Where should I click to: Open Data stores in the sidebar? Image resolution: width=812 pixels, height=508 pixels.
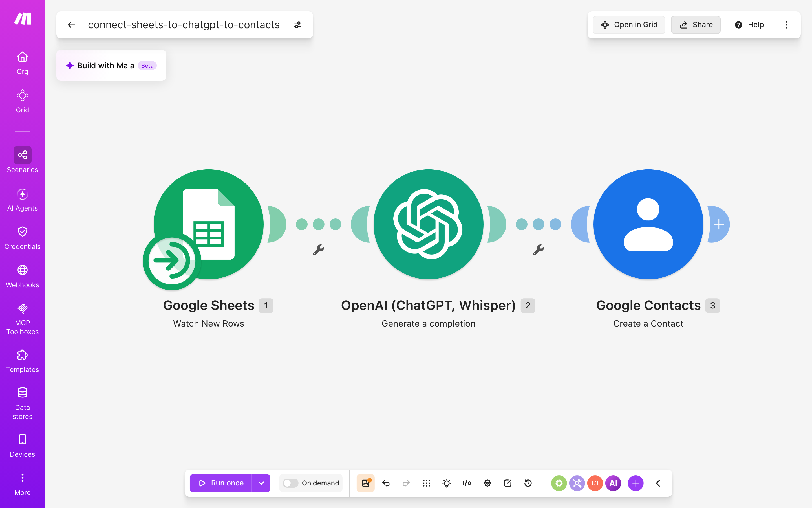tap(23, 403)
